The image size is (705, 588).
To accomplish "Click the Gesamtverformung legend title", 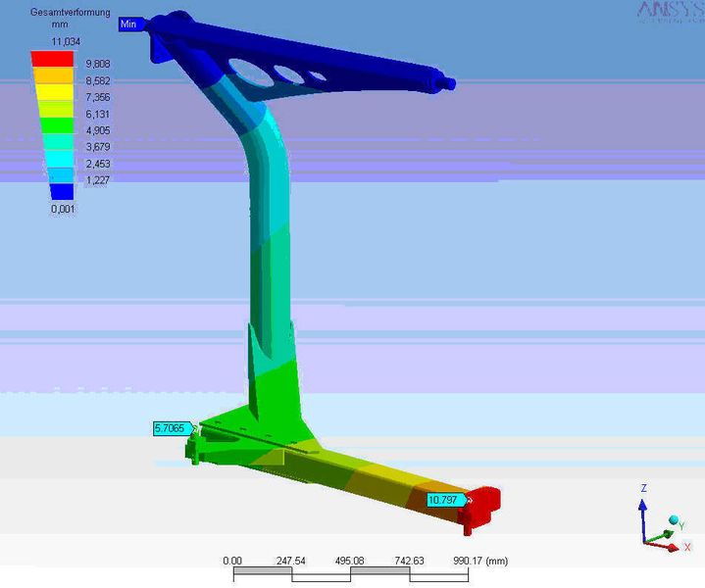I will click(71, 12).
